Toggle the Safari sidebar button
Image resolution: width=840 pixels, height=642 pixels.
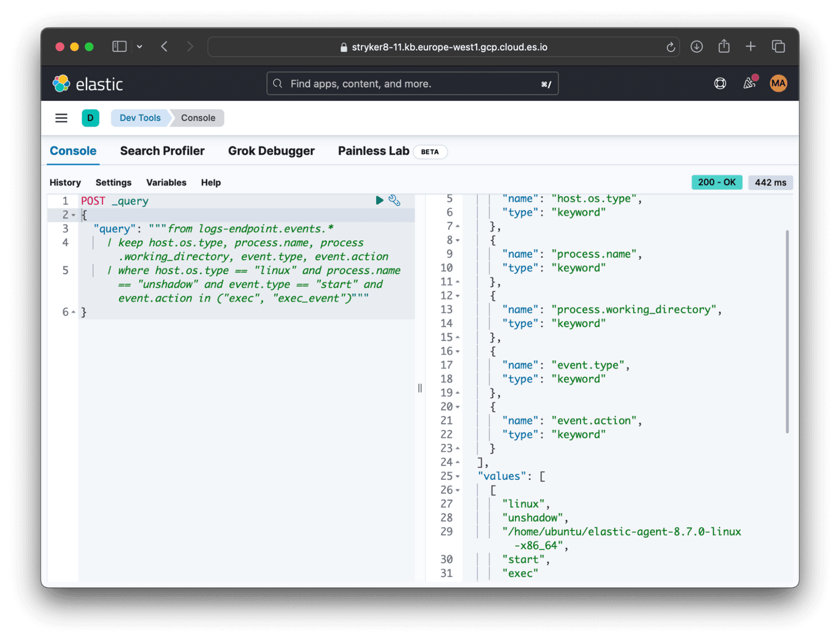(119, 47)
